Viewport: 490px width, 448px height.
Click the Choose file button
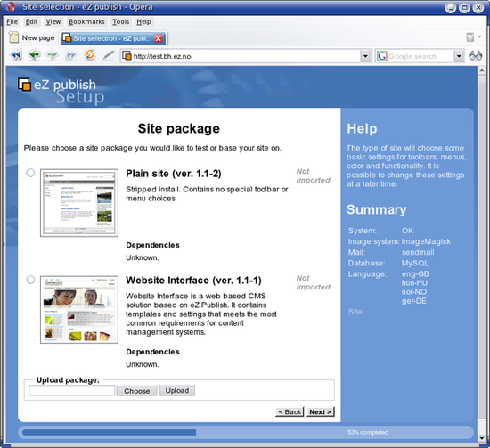tap(136, 391)
